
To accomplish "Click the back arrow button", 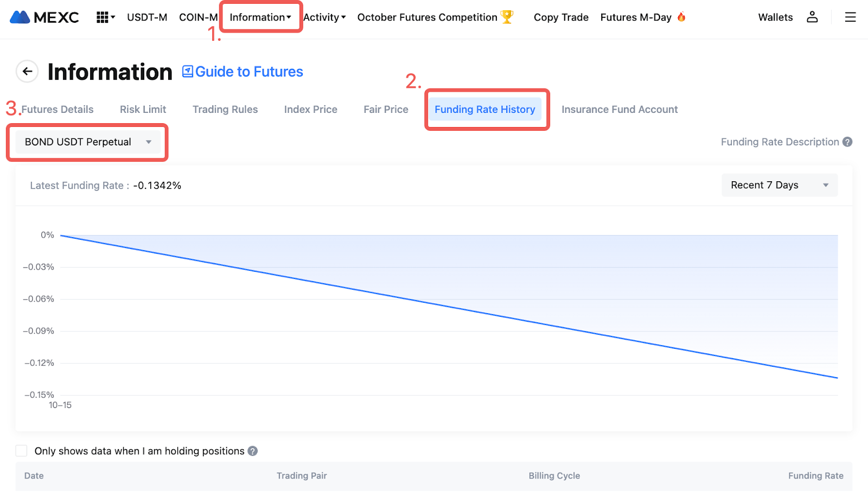I will (27, 71).
